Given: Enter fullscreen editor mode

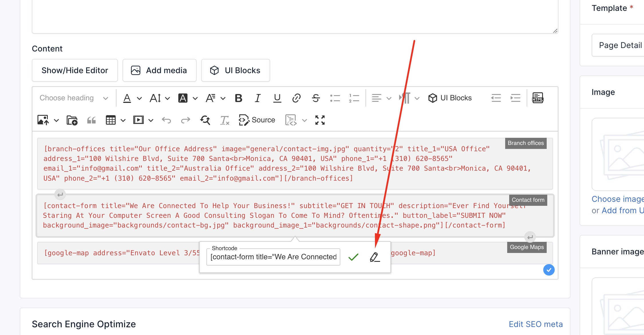Looking at the screenshot, I should pos(320,120).
